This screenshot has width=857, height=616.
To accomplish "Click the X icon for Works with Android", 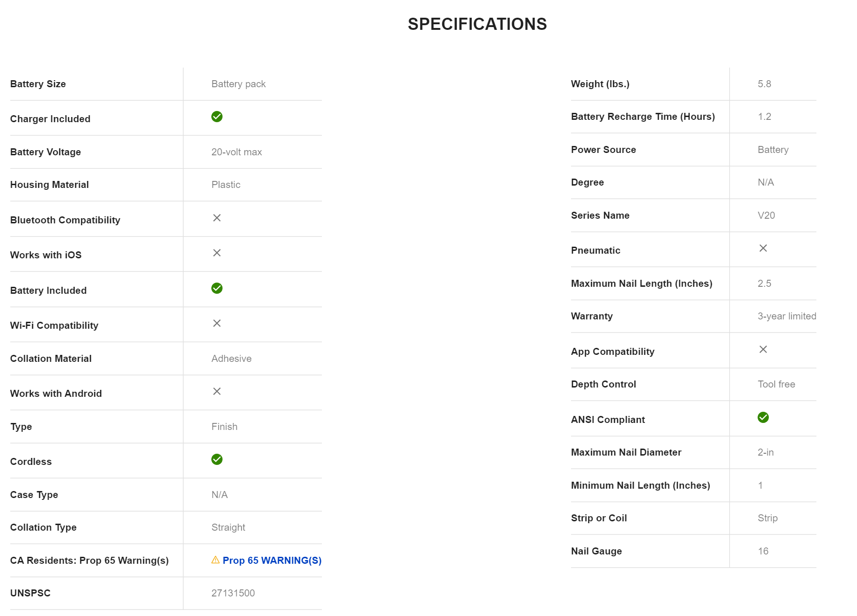I will [217, 391].
